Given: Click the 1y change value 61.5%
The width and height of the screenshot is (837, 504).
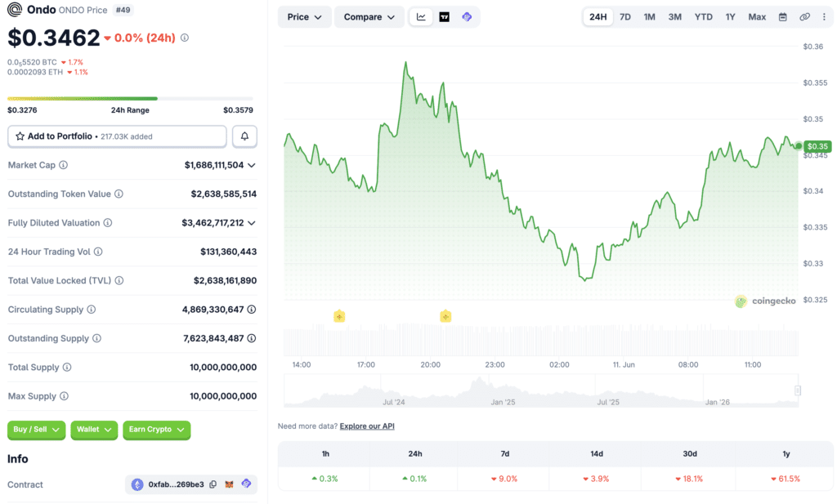Looking at the screenshot, I should (786, 479).
